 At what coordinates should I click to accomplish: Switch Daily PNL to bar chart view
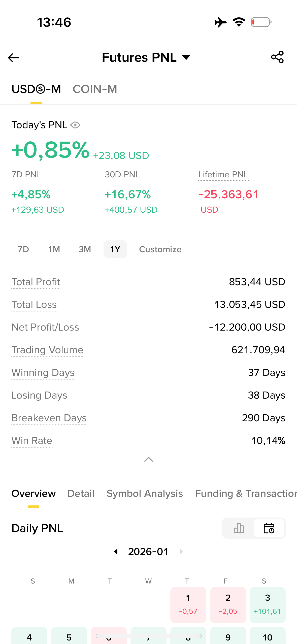(x=239, y=528)
